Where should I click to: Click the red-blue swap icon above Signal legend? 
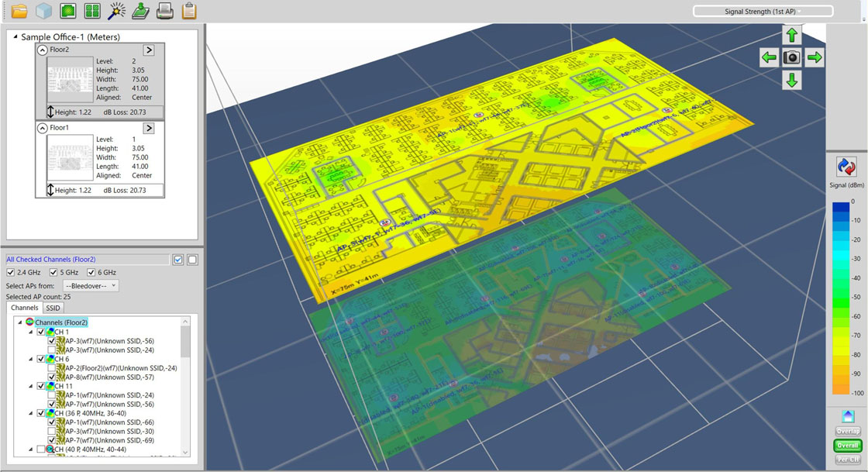point(846,167)
